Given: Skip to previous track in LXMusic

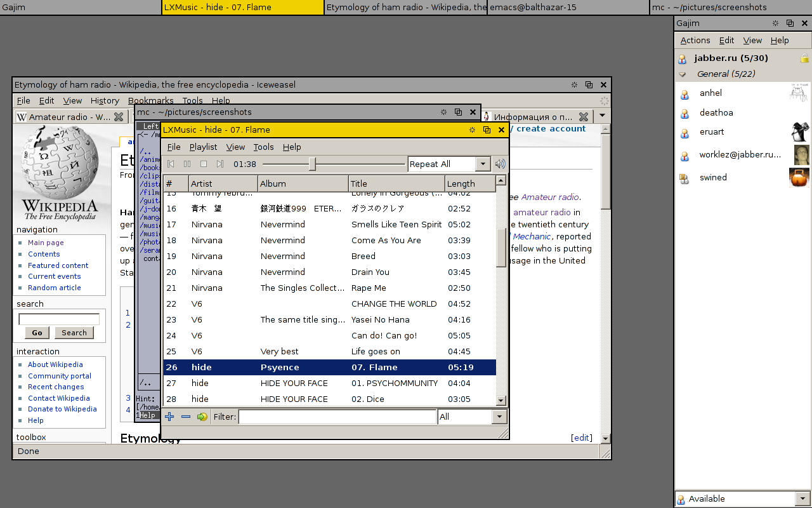Looking at the screenshot, I should point(171,164).
